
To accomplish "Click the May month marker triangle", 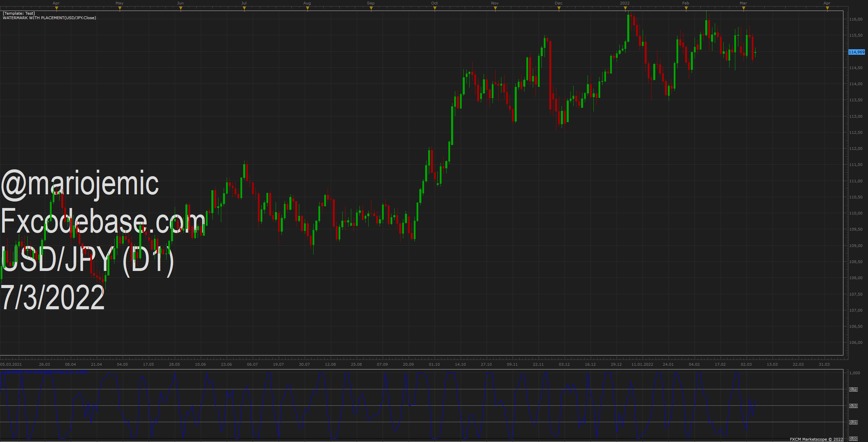I will [x=120, y=9].
